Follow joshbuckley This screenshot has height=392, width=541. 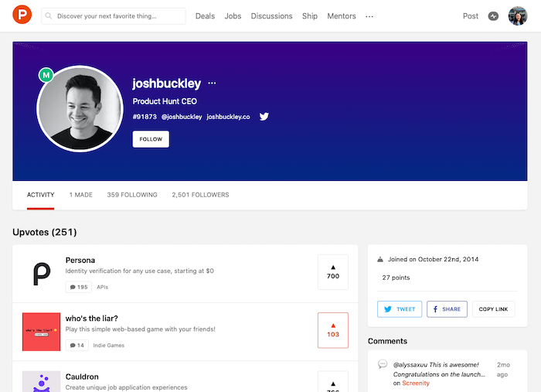151,139
